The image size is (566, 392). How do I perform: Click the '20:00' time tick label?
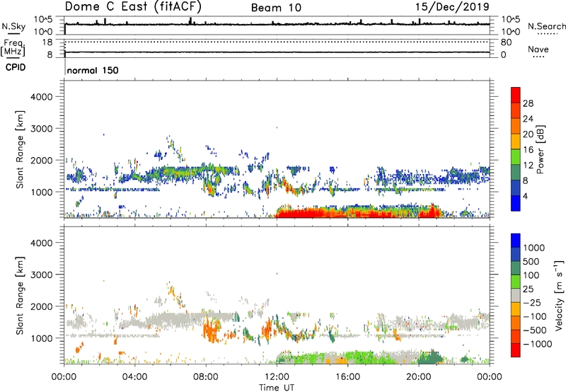tap(419, 377)
